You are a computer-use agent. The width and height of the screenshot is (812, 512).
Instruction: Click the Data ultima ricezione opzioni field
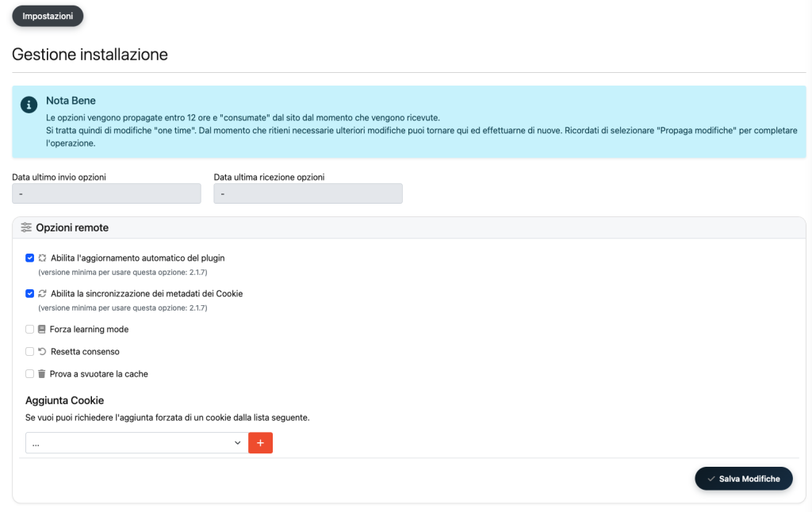[308, 193]
